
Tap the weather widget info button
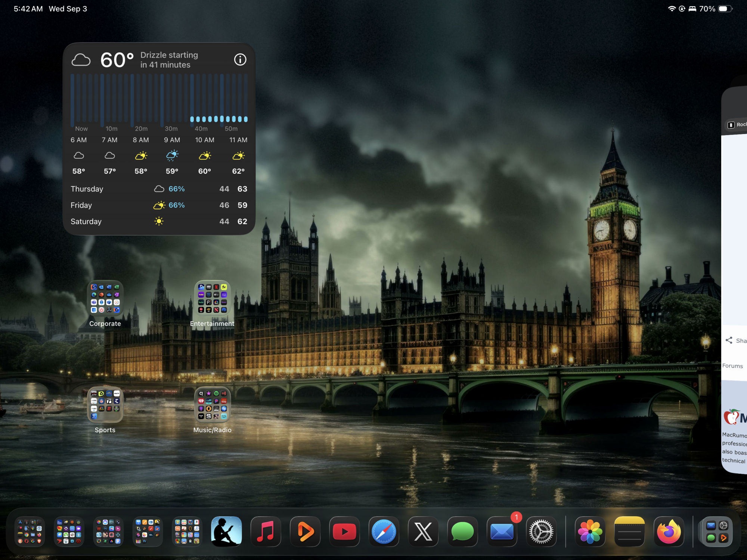pyautogui.click(x=240, y=59)
